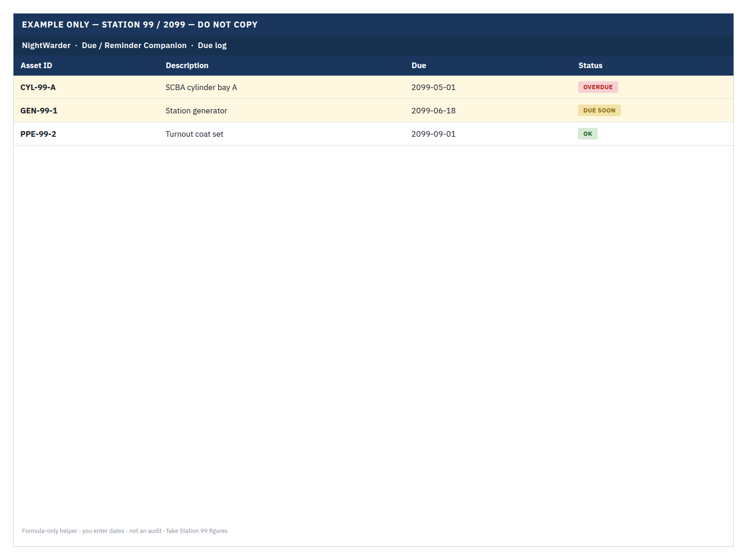
Task: Click the EXAMPLE ONLY banner heading
Action: pyautogui.click(x=140, y=25)
